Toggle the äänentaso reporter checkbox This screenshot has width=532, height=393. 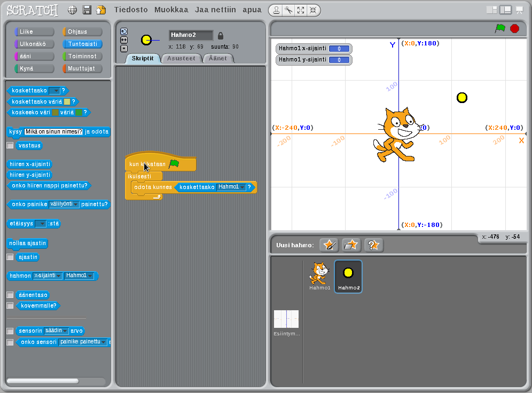point(10,295)
